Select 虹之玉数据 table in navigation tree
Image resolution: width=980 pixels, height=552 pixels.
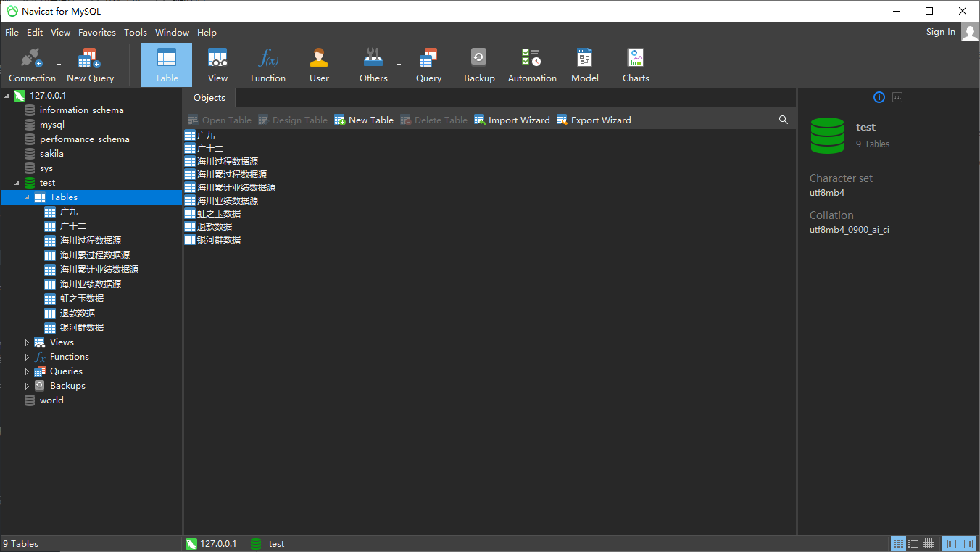point(82,299)
